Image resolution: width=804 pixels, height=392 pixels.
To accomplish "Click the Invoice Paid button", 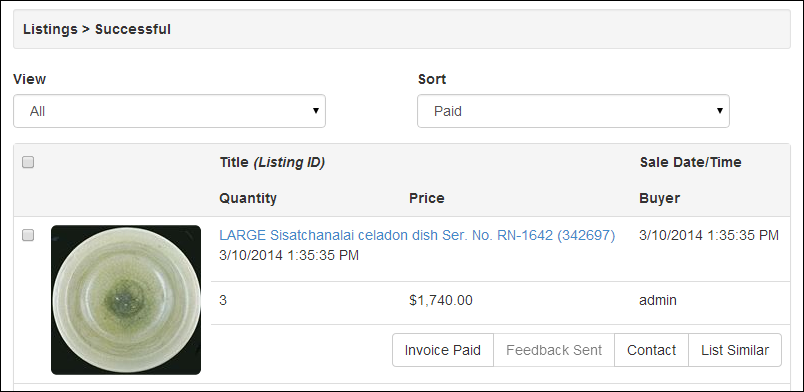I will [443, 350].
